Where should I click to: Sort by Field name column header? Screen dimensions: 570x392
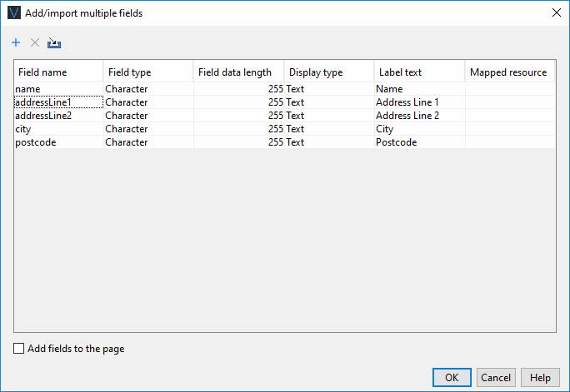[x=58, y=72]
